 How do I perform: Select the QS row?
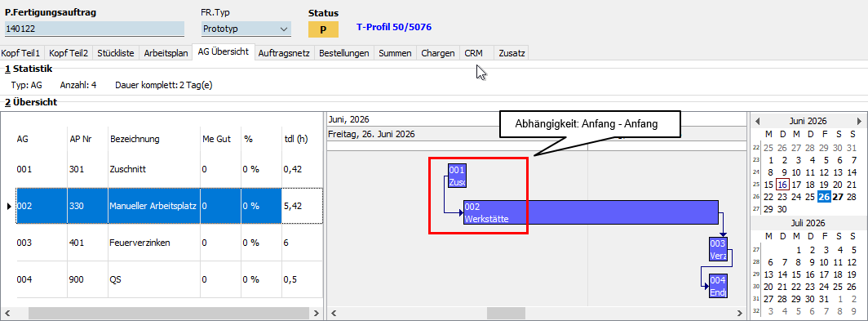(x=170, y=279)
